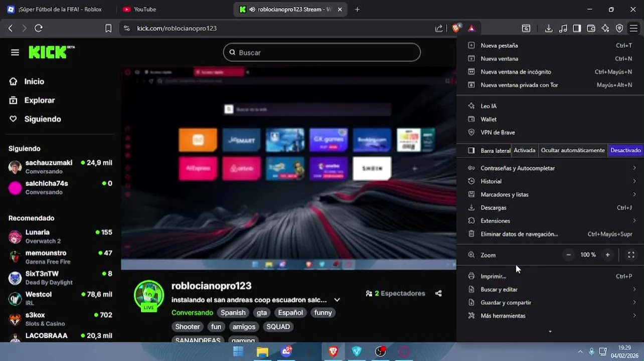Click the microphone icon in system tray
Viewport: 644px width, 361px height.
click(592, 351)
